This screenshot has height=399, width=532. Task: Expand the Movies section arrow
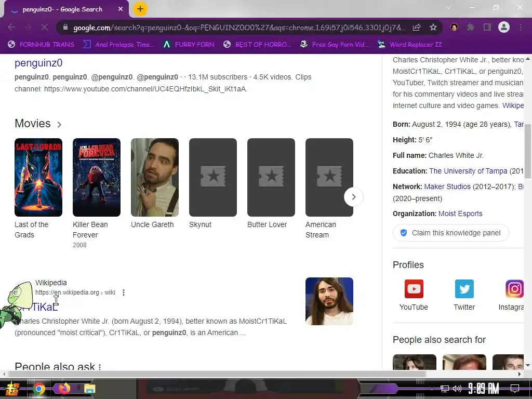point(59,125)
